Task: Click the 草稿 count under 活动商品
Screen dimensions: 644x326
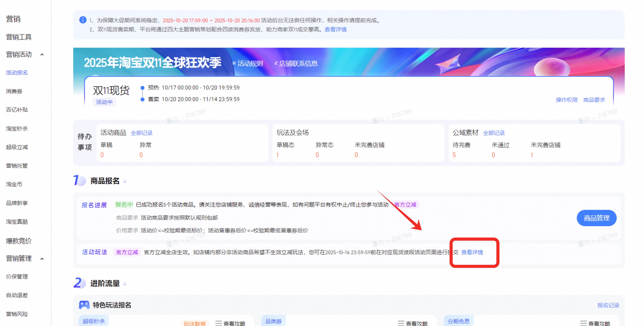Action: point(102,155)
